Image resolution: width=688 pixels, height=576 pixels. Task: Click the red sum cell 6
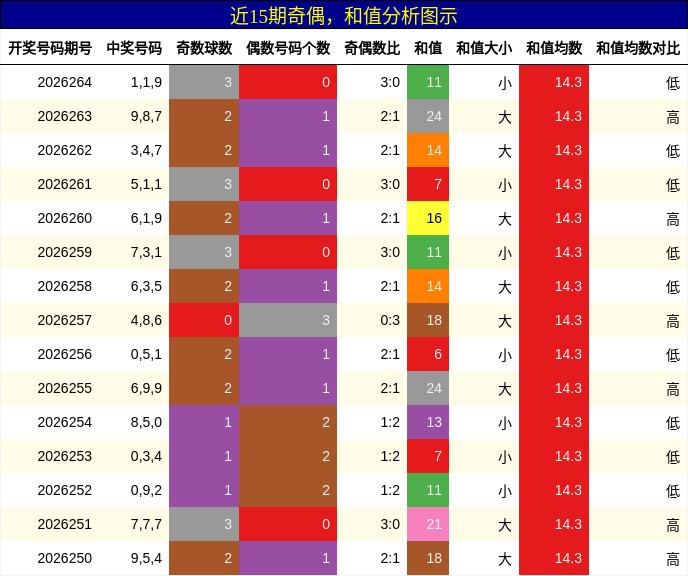[x=428, y=354]
